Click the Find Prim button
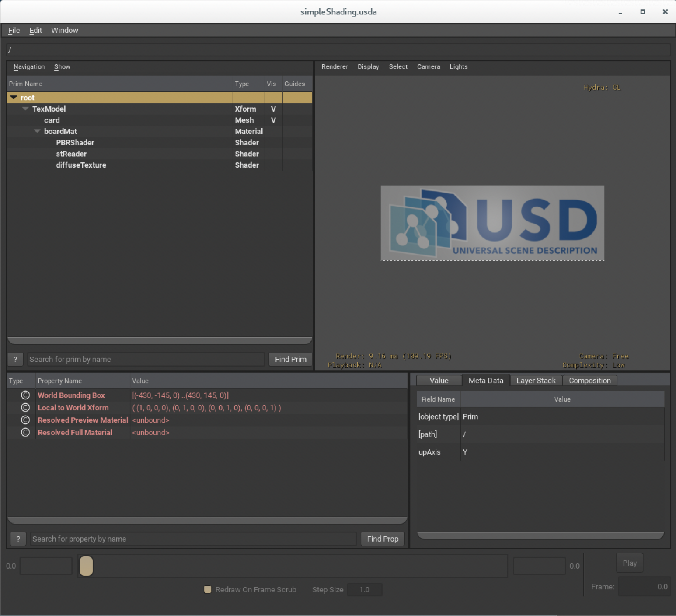The width and height of the screenshot is (676, 616). click(291, 359)
